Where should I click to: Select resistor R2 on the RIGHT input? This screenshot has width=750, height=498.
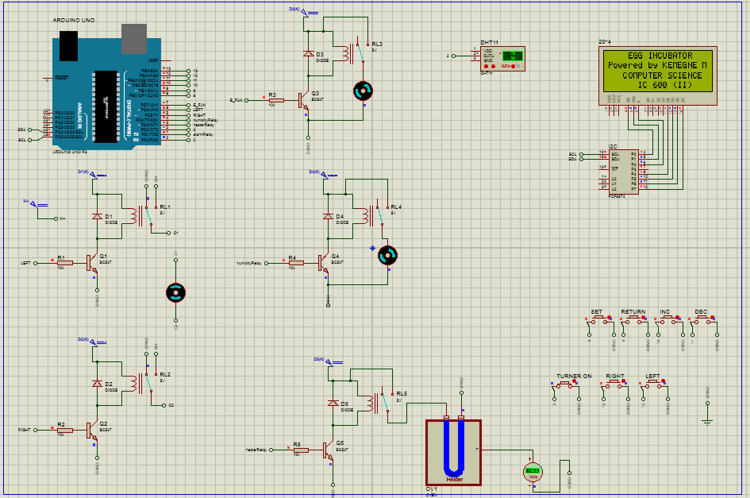pyautogui.click(x=65, y=430)
